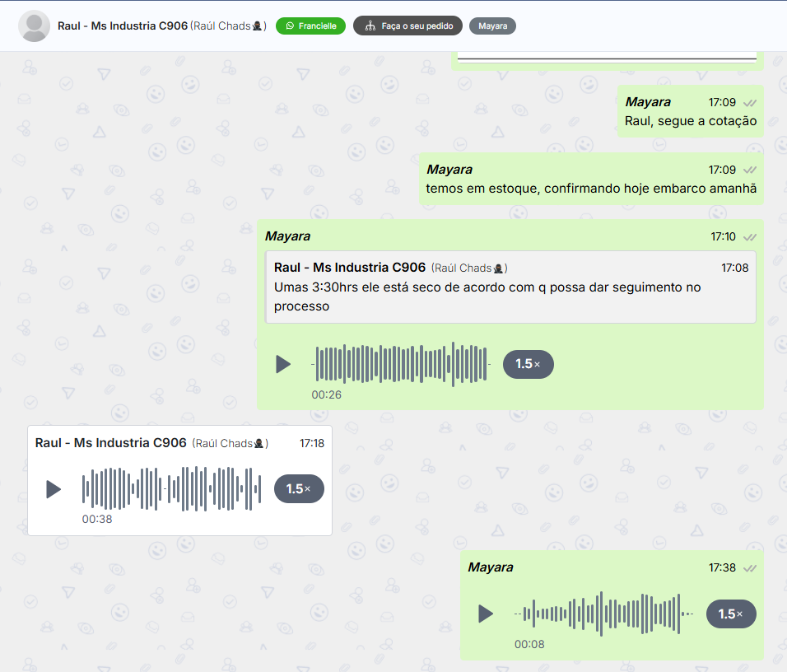
Task: Click the gray Mayara tag in header
Action: pyautogui.click(x=492, y=26)
